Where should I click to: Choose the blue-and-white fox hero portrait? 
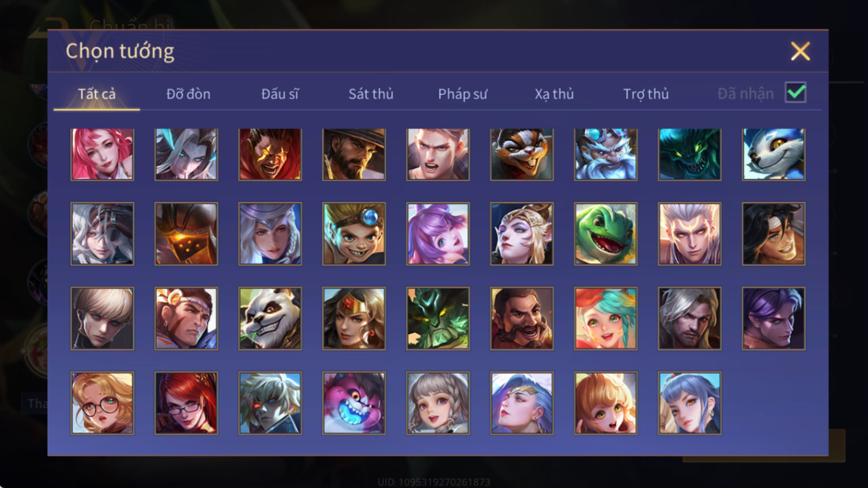[x=773, y=155]
